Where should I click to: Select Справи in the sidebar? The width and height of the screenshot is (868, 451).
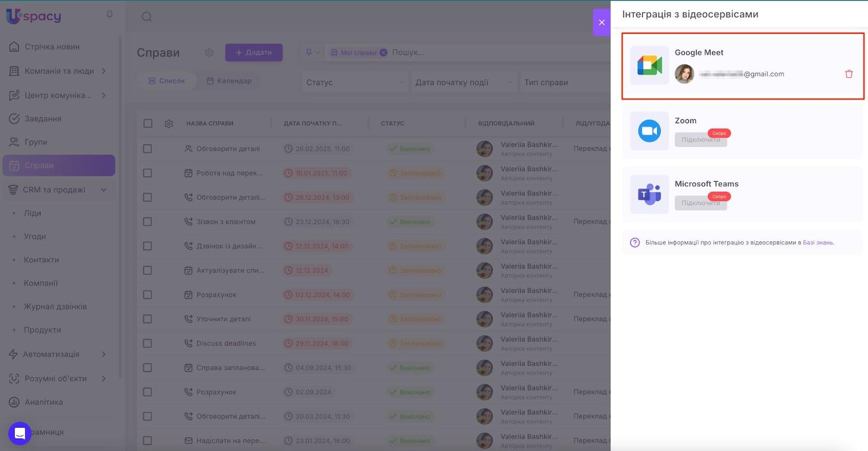click(x=59, y=166)
